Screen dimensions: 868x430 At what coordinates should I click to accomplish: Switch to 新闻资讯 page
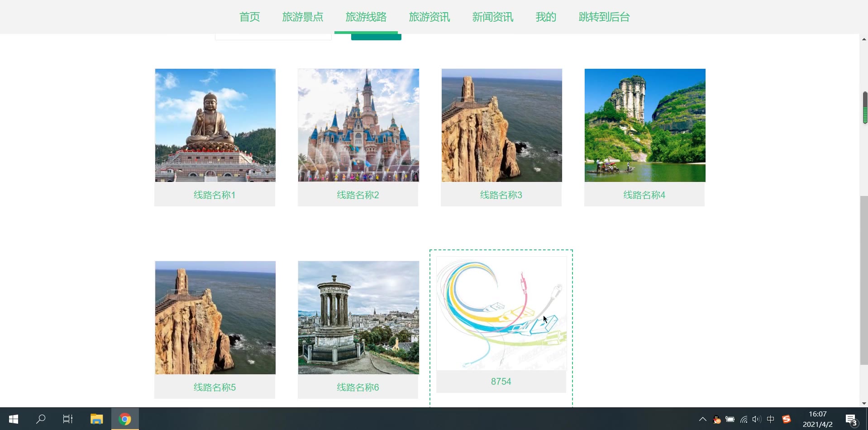(492, 17)
